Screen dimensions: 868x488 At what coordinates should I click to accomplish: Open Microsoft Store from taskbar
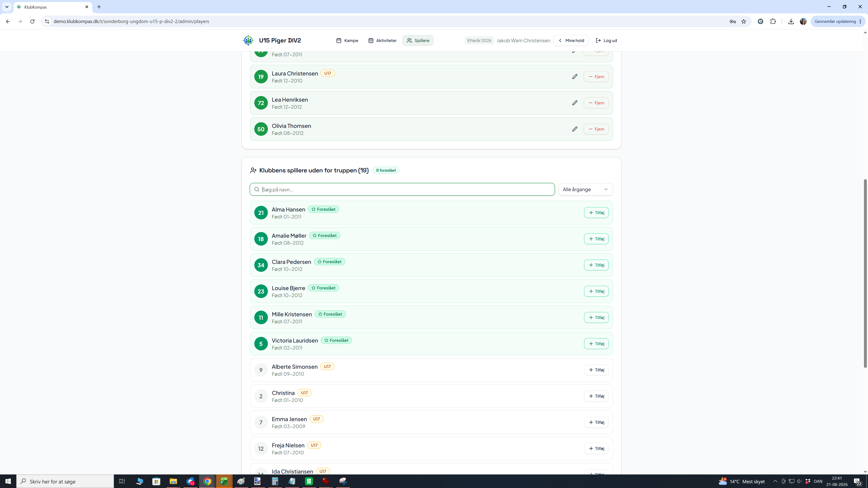click(156, 481)
